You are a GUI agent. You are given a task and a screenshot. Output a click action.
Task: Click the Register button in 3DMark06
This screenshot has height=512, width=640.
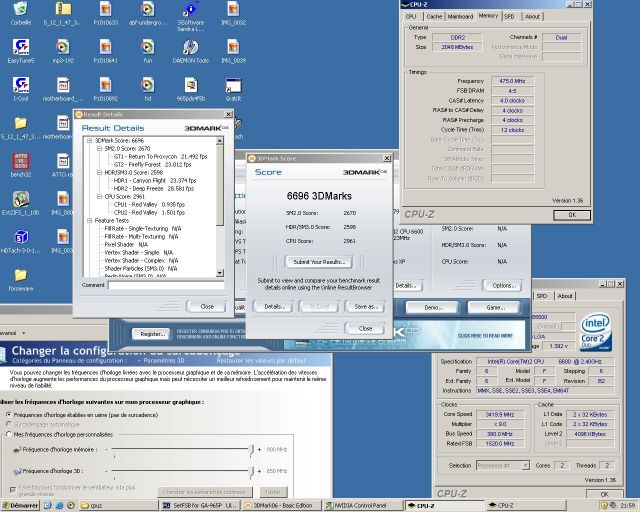(x=151, y=334)
